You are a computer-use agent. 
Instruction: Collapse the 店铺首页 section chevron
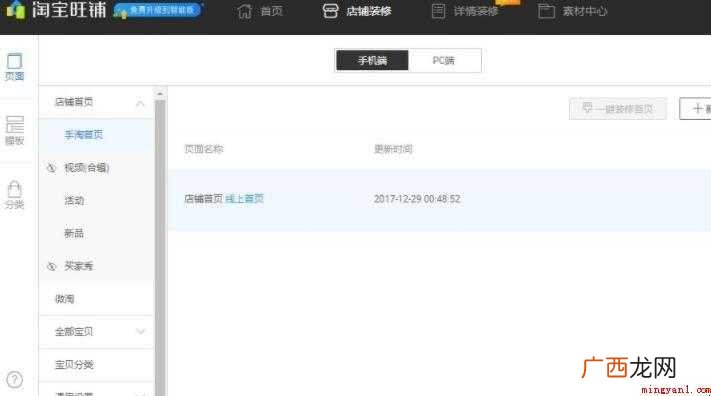tap(140, 103)
